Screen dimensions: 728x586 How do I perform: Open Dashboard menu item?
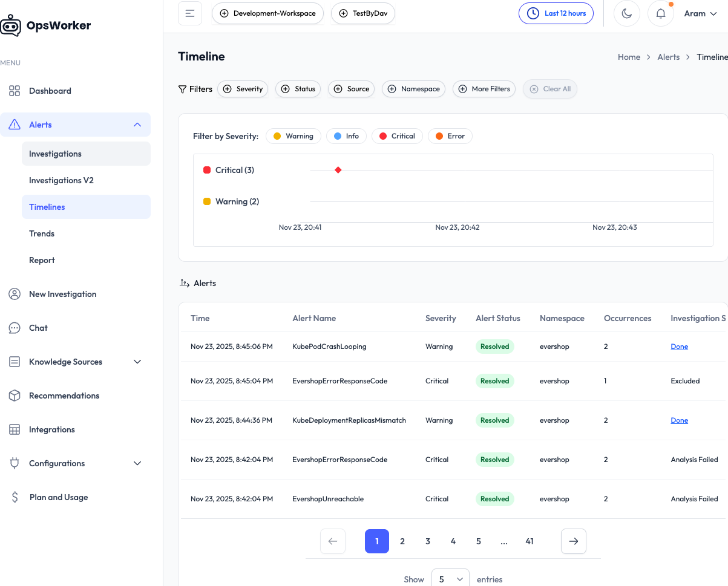click(75, 91)
